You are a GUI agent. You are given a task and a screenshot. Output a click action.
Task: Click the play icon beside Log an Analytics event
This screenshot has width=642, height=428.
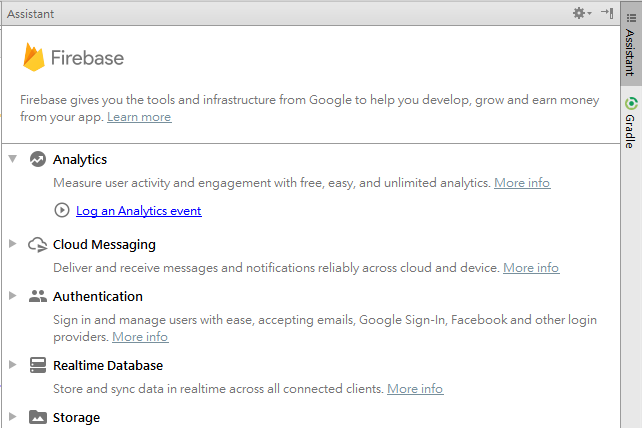(62, 211)
